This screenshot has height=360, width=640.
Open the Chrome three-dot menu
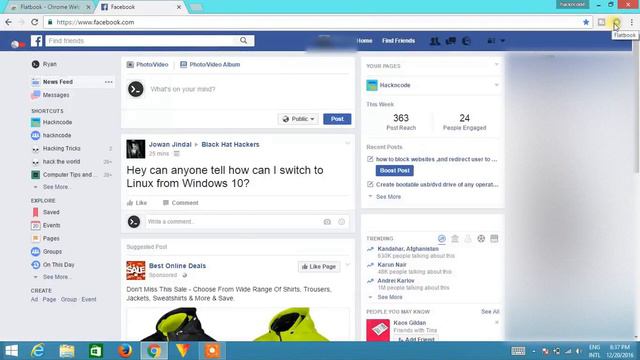coord(631,22)
